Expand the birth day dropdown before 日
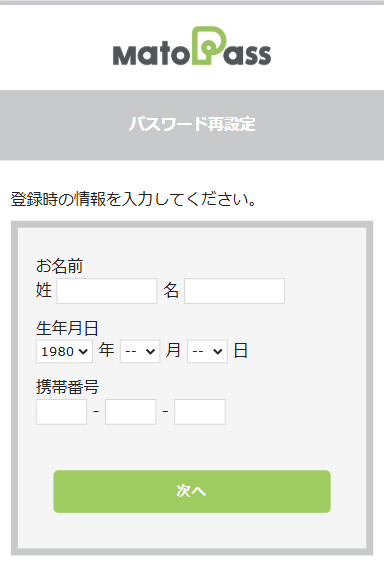The width and height of the screenshot is (384, 583). tap(207, 351)
